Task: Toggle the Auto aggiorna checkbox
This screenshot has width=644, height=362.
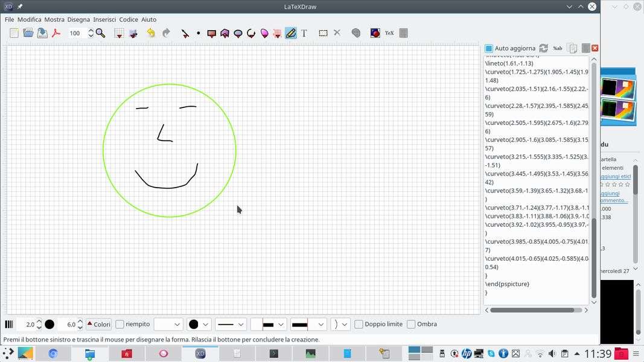Action: click(489, 48)
